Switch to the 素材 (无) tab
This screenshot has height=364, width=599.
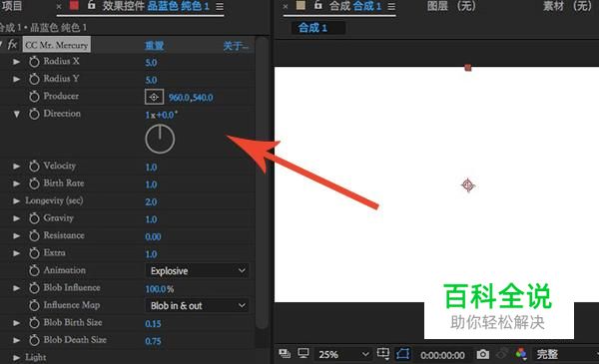pyautogui.click(x=568, y=6)
